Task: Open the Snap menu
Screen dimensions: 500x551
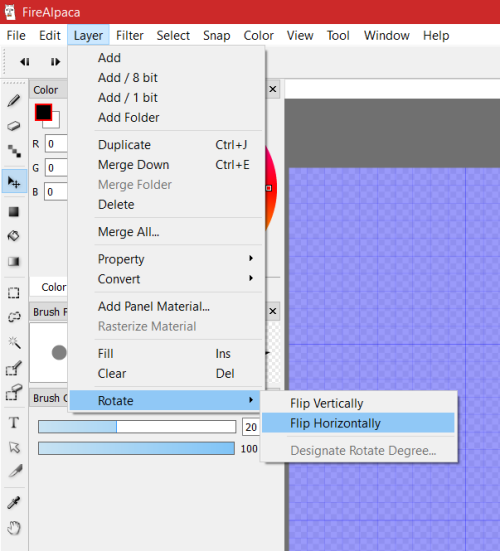Action: coord(216,35)
